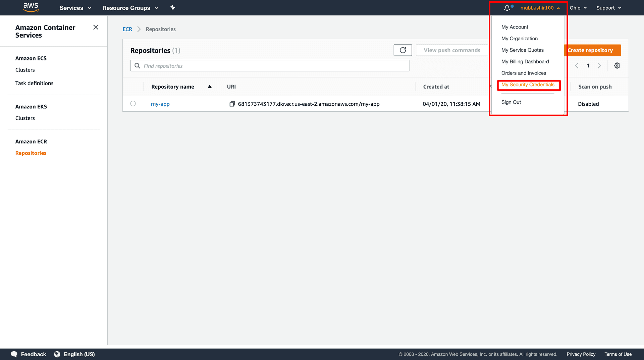Click the Repository name column header

pyautogui.click(x=173, y=87)
